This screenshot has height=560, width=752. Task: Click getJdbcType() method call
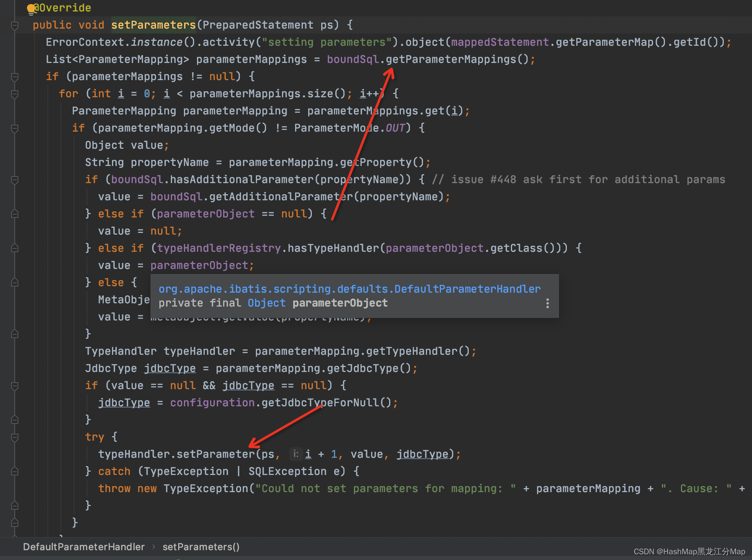[369, 368]
